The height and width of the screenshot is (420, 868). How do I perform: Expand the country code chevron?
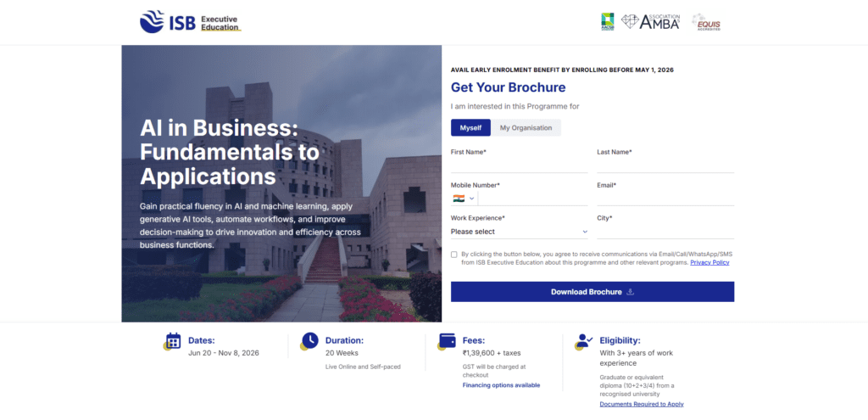(x=471, y=199)
